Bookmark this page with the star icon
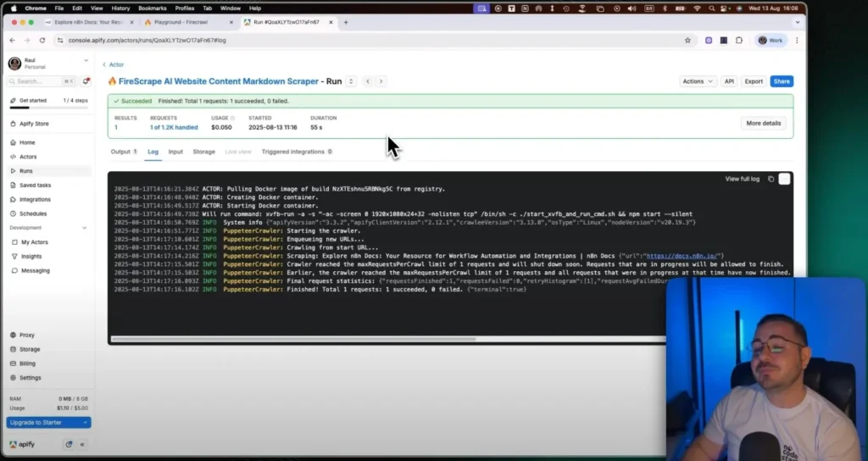Viewport: 868px width, 461px height. (687, 41)
